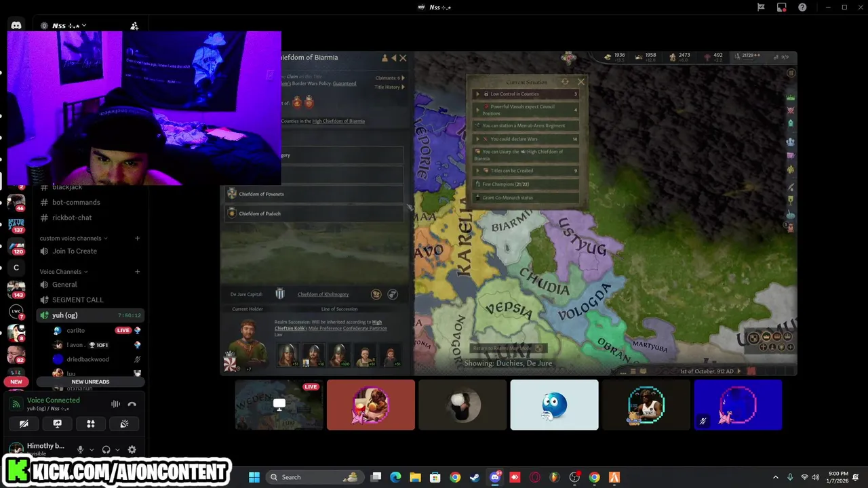Select user driedbackwood in voice channel
The width and height of the screenshot is (868, 488).
87,359
